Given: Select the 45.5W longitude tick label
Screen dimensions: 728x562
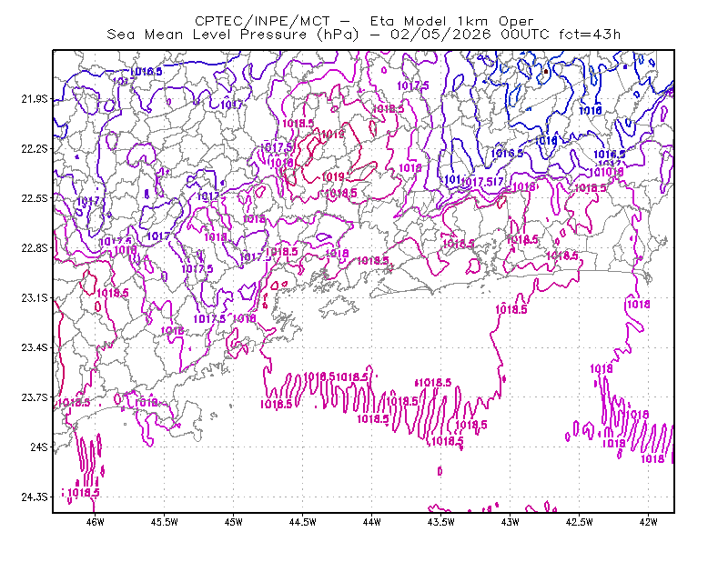Looking at the screenshot, I should click(x=165, y=522).
